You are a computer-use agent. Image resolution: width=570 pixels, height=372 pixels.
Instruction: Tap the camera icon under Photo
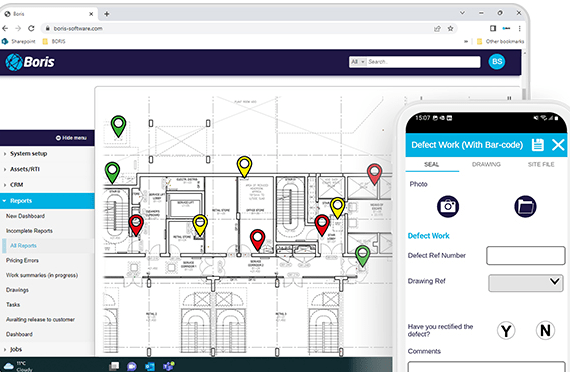pyautogui.click(x=448, y=206)
